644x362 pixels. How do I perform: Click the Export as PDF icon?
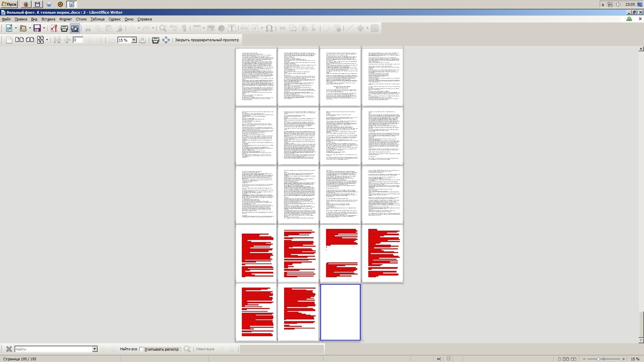click(54, 28)
